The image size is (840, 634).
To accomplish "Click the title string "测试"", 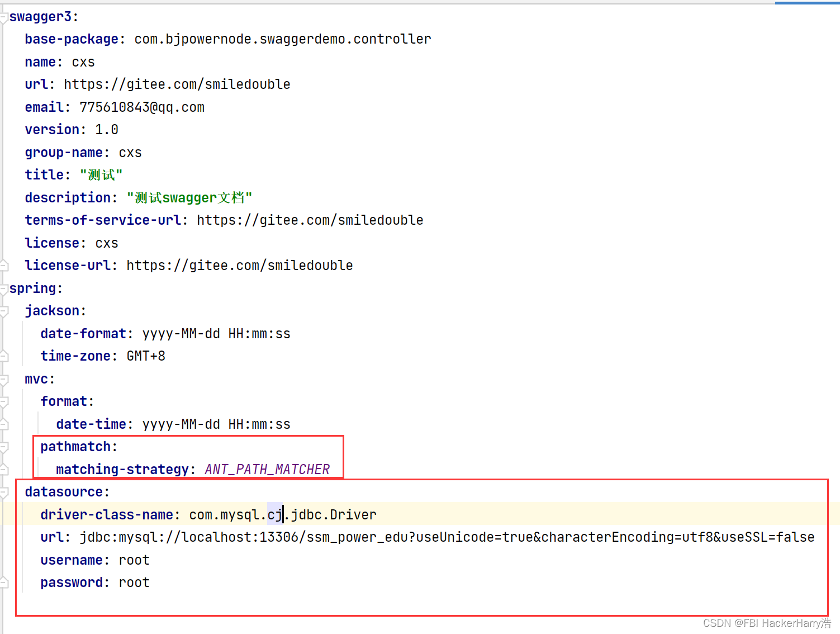I will (x=101, y=175).
